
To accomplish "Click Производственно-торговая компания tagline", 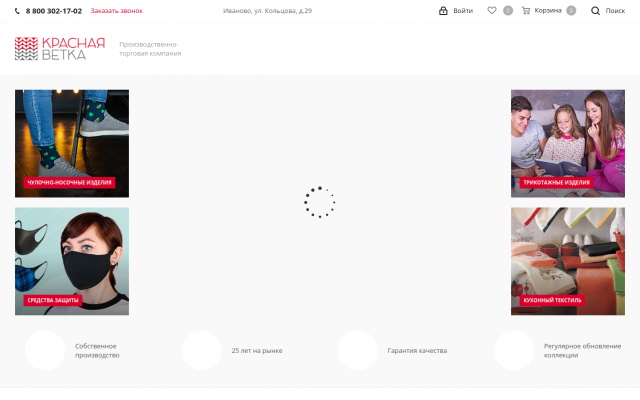I will pos(150,49).
